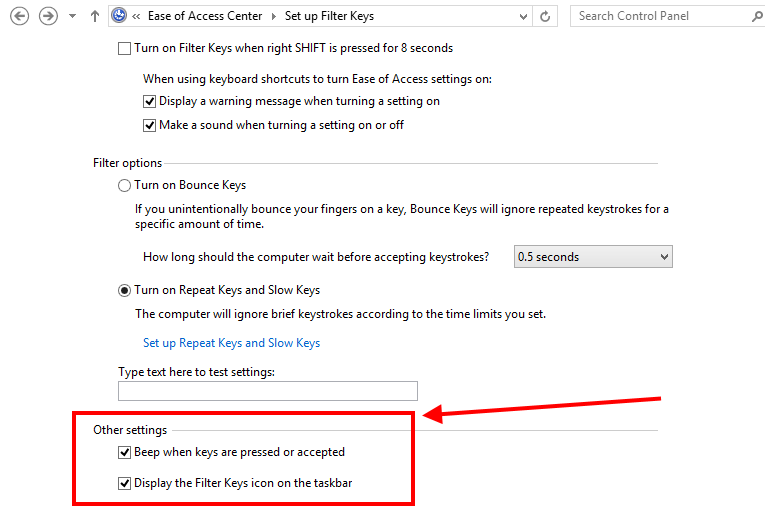Go back using the Back arrow button
This screenshot has width=765, height=512.
pyautogui.click(x=19, y=16)
